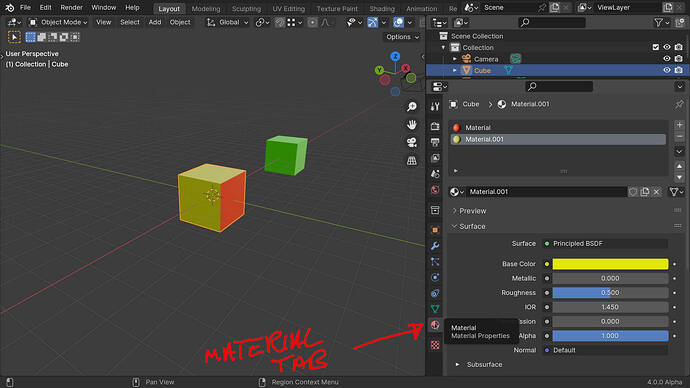
Task: Hide Collection with eye icon
Action: click(667, 47)
